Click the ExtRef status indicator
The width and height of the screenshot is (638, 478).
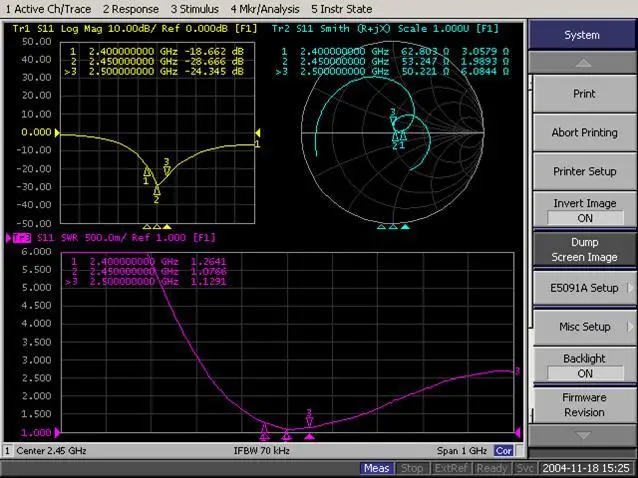click(450, 468)
